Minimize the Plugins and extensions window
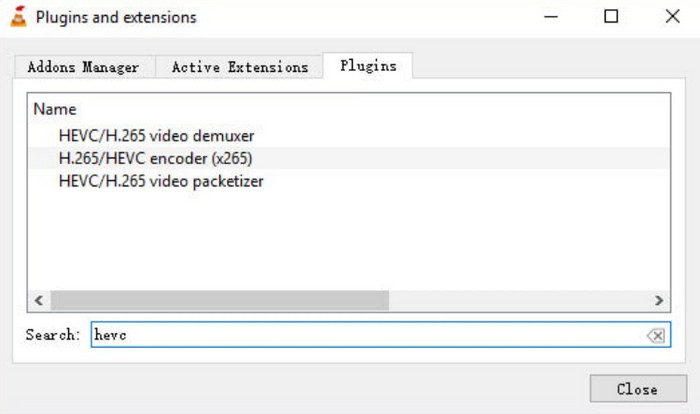700x414 pixels. (551, 17)
